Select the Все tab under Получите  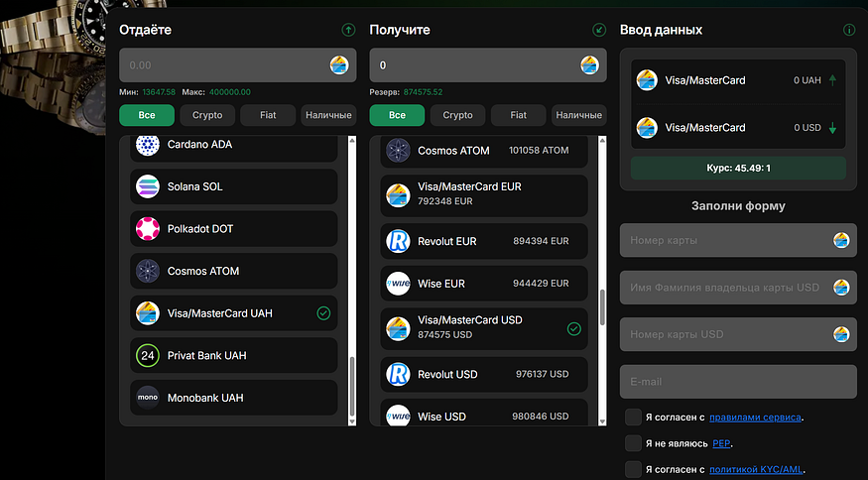[x=397, y=115]
